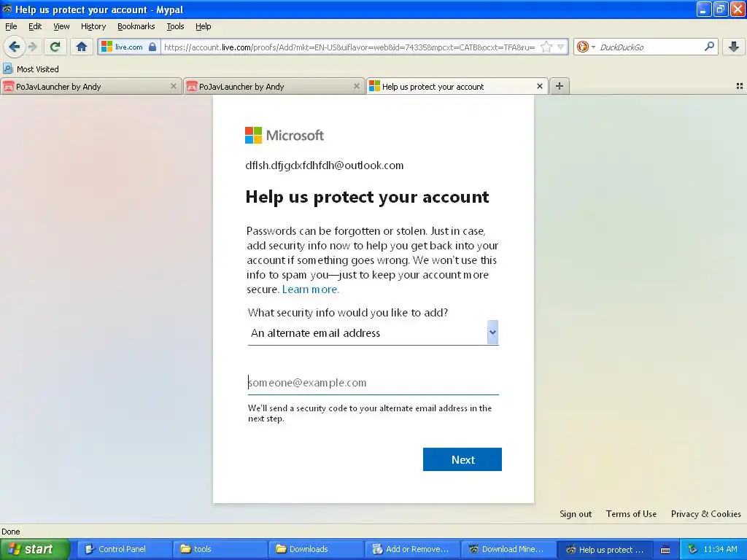Viewport: 747px width, 560px height.
Task: Click the system tray network icon
Action: tap(692, 549)
